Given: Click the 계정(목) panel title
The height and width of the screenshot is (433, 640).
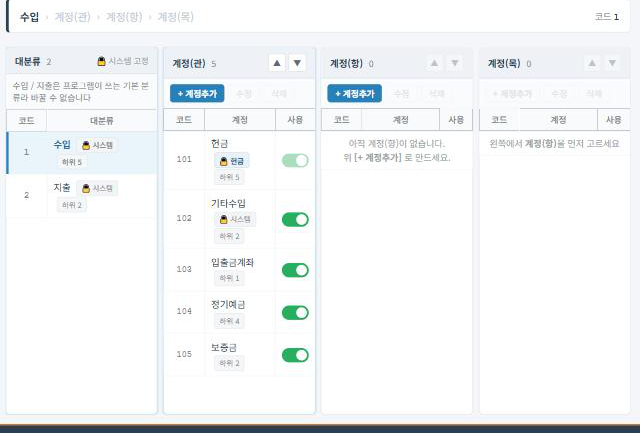Looking at the screenshot, I should coord(504,63).
